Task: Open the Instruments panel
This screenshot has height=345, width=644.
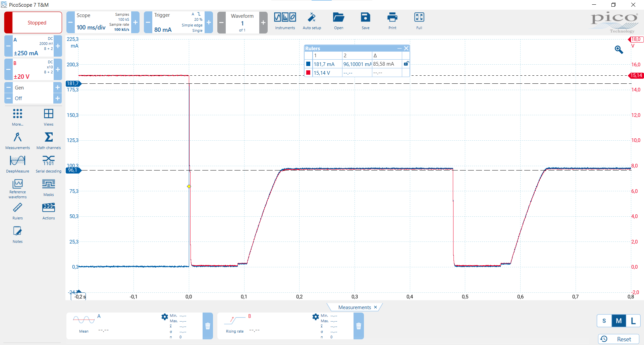Action: [x=285, y=21]
